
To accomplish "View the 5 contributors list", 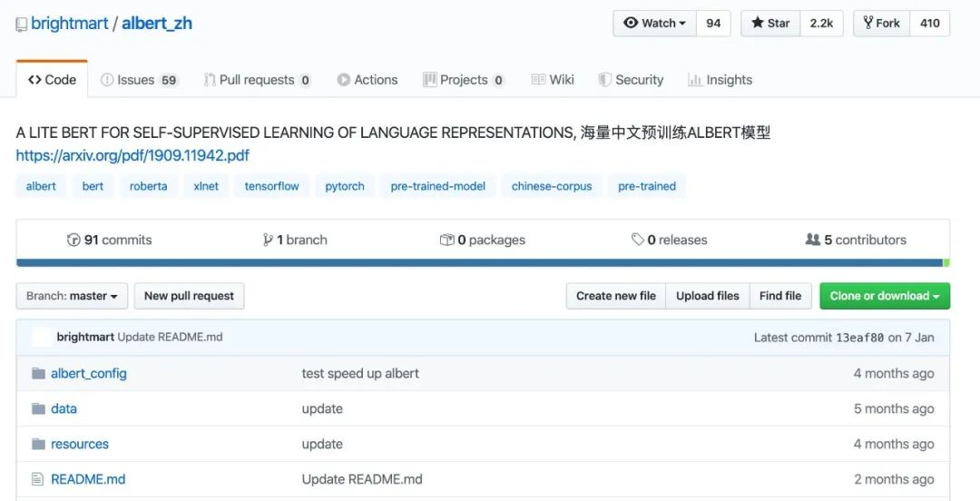I will [856, 240].
